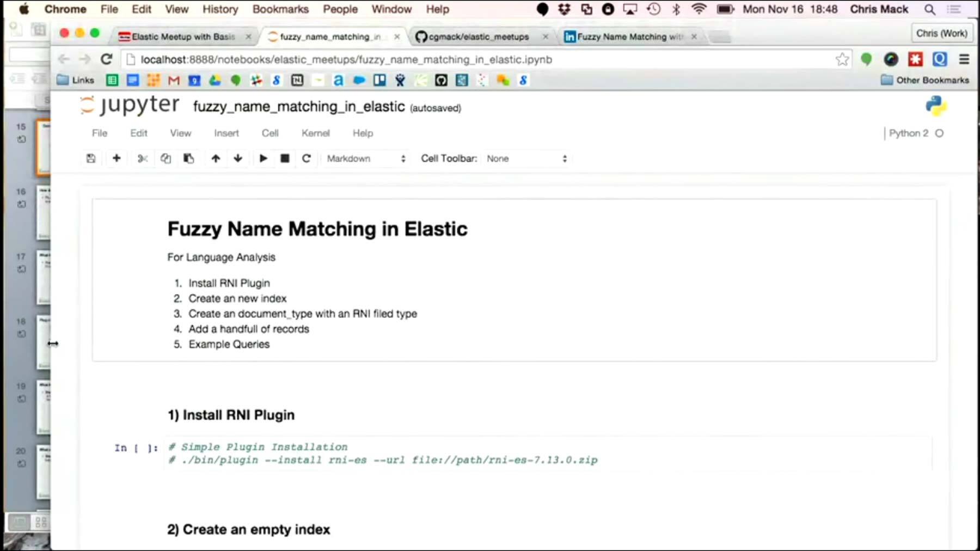The image size is (980, 551).
Task: Open Spotlight search magnifier in the menu bar
Action: pos(930,9)
